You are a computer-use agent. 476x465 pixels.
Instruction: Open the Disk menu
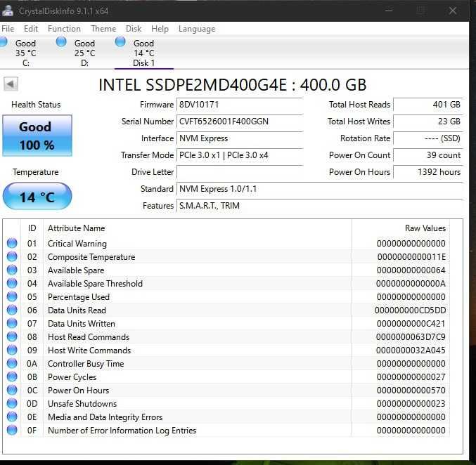coord(134,29)
